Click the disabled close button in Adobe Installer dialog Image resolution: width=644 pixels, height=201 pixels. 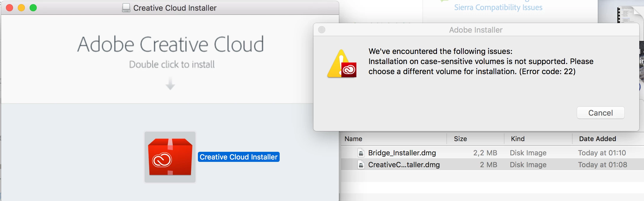click(x=322, y=30)
